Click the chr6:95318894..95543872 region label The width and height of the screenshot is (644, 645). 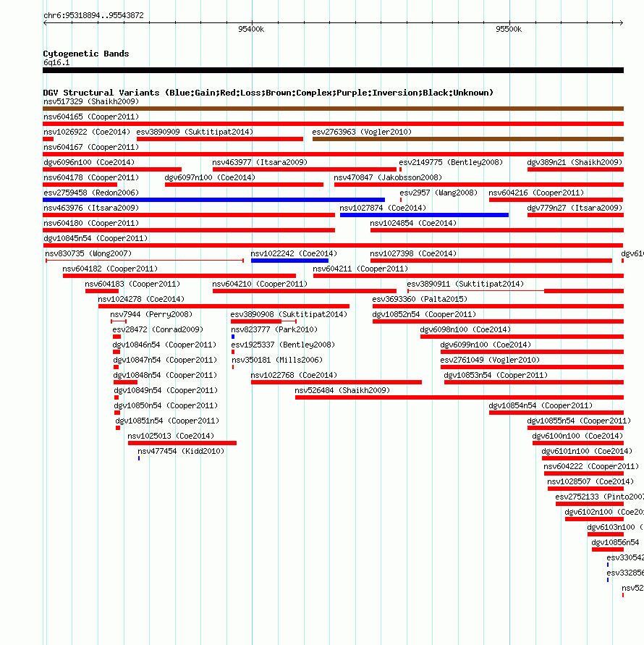point(94,15)
